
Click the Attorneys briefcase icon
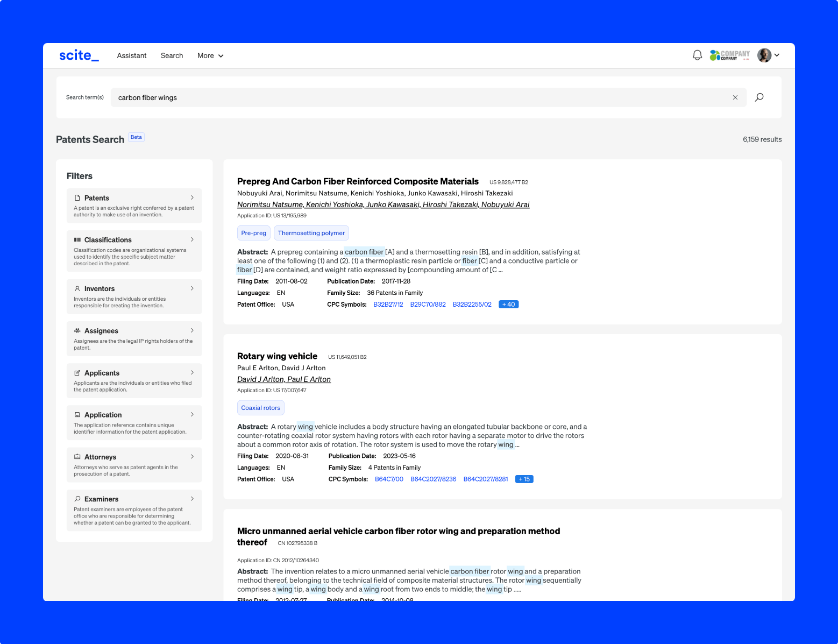pyautogui.click(x=77, y=456)
